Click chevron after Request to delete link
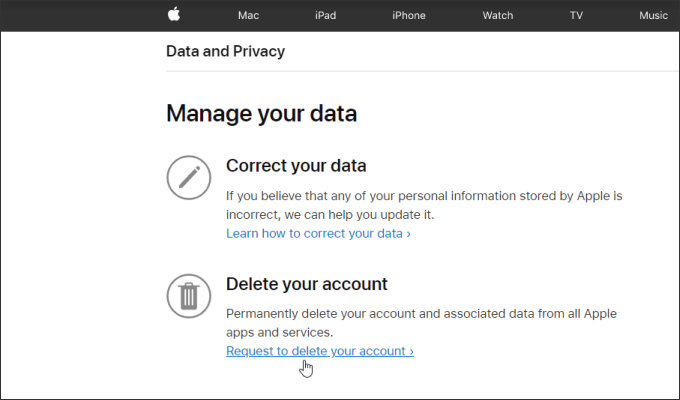The image size is (680, 400). pos(412,351)
